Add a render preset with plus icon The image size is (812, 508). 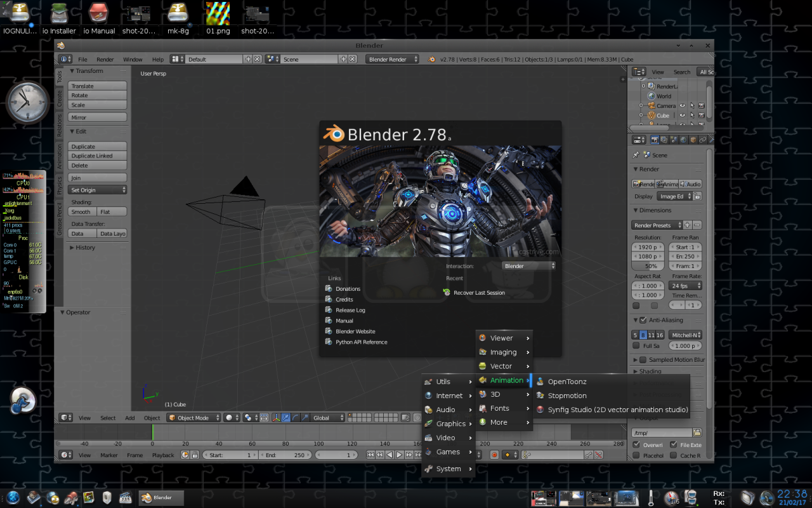coord(688,225)
